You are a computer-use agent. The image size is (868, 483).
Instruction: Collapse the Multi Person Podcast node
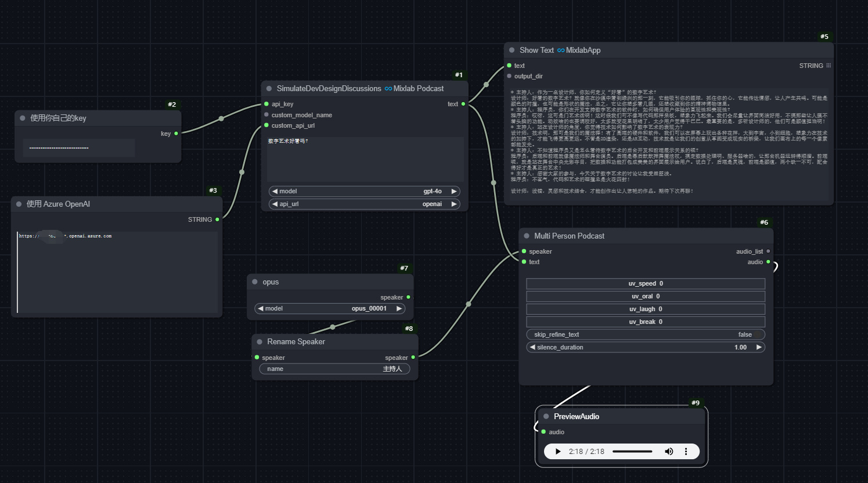pyautogui.click(x=525, y=236)
